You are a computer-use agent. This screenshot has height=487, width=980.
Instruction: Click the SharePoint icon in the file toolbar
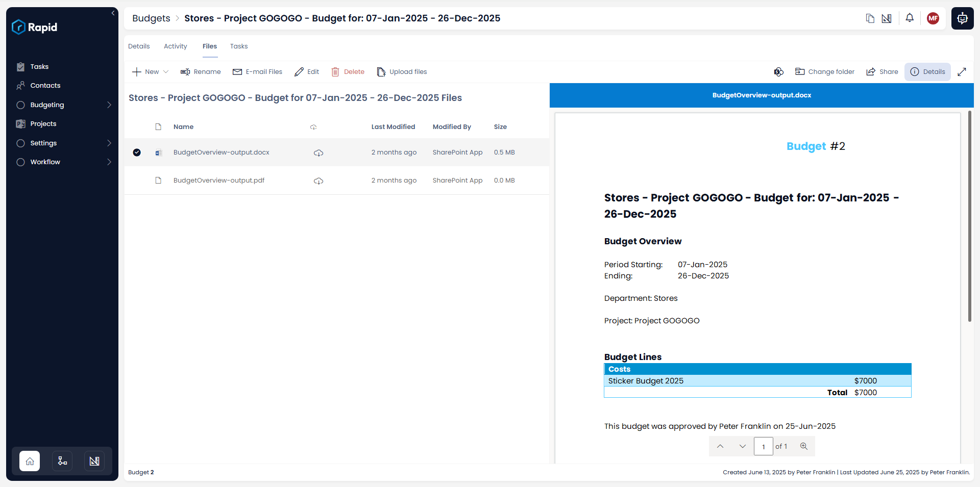pos(778,72)
